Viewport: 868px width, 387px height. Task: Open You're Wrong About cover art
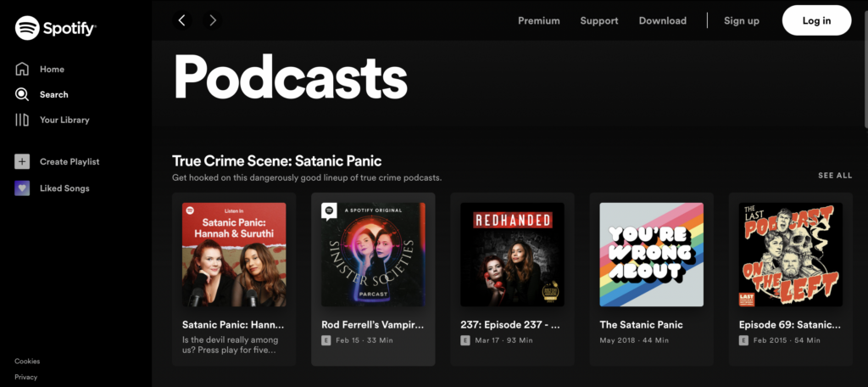point(652,255)
